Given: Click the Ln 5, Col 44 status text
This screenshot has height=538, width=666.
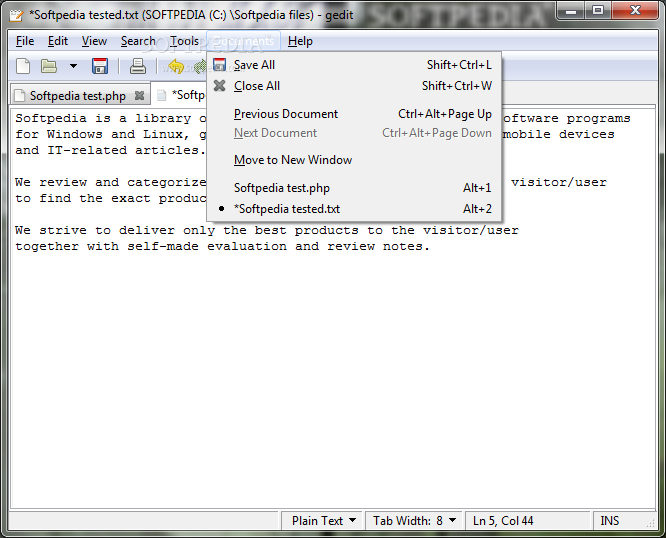Looking at the screenshot, I should point(503,521).
